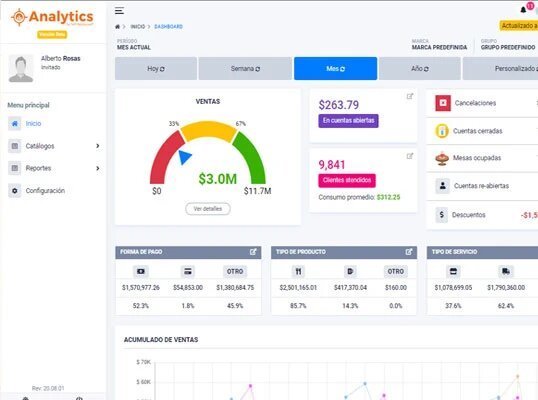Toggle the hamburger sidebar menu
Viewport: 538px width, 400px height.
[119, 11]
